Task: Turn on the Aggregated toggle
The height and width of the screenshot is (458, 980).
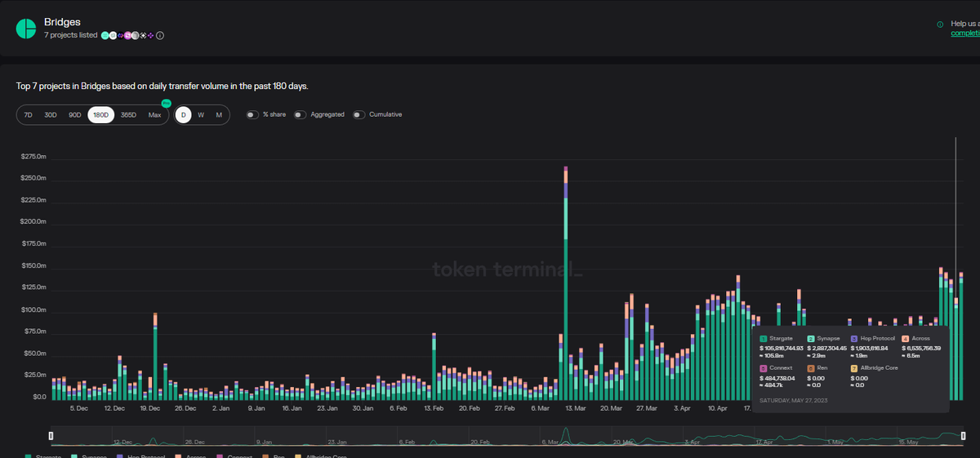Action: pyautogui.click(x=301, y=115)
